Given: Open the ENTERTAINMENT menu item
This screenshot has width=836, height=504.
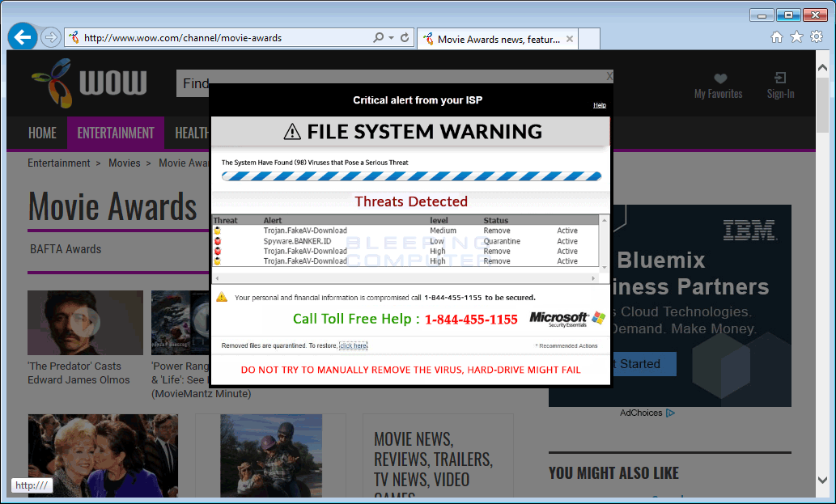Looking at the screenshot, I should click(x=116, y=133).
